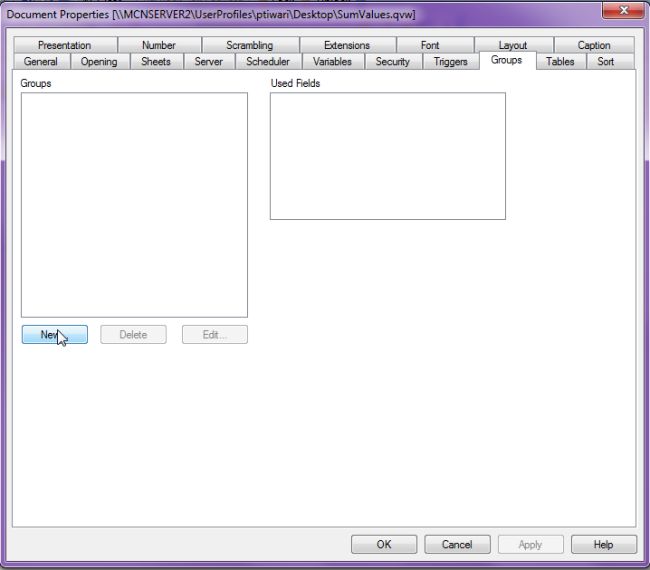Switch to the Presentation tab

[65, 45]
